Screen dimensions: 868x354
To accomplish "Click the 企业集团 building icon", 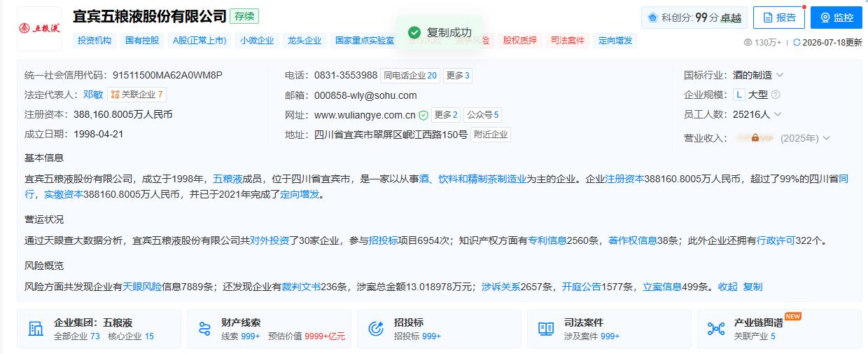I will pyautogui.click(x=35, y=329).
